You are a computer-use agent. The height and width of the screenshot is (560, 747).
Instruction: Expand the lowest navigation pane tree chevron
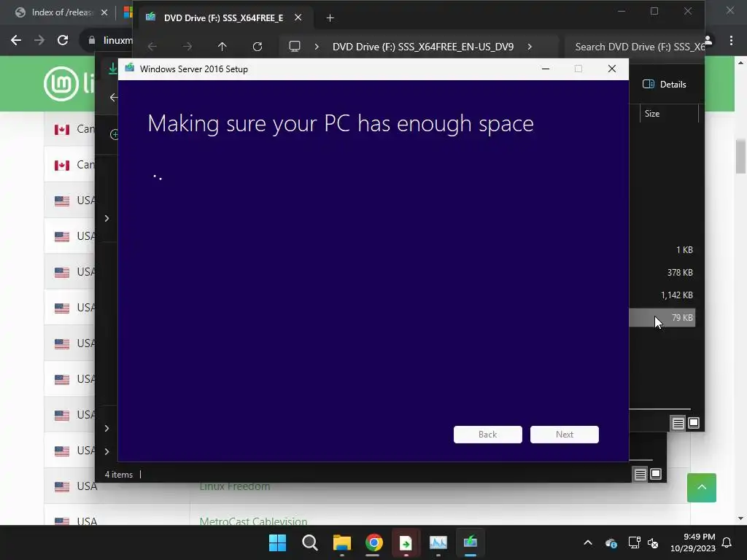107,451
